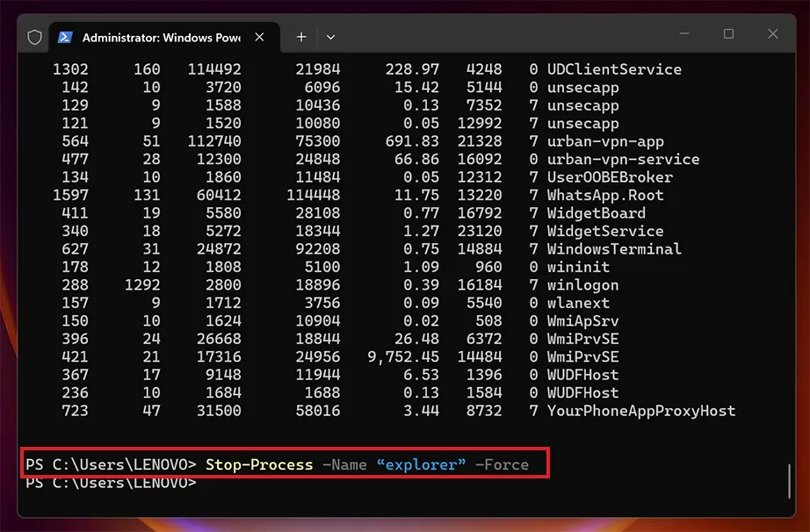Select the Administrator: Windows PowerShell tab
Viewport: 810px width, 532px height.
pos(164,37)
